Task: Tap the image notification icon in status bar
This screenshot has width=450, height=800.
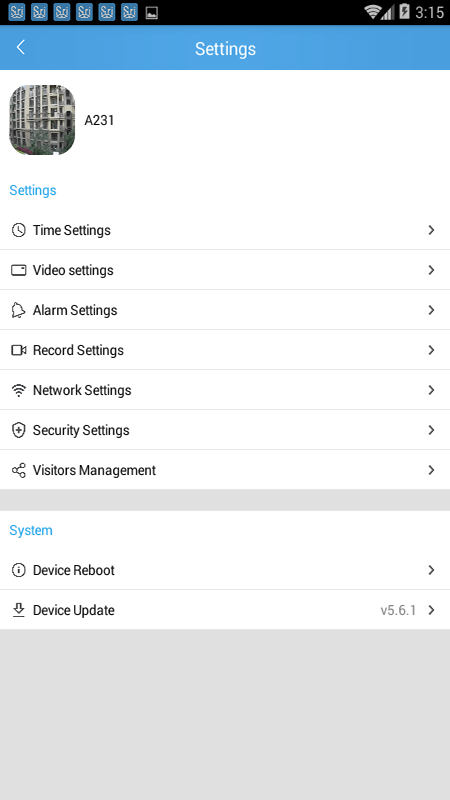Action: 152,13
